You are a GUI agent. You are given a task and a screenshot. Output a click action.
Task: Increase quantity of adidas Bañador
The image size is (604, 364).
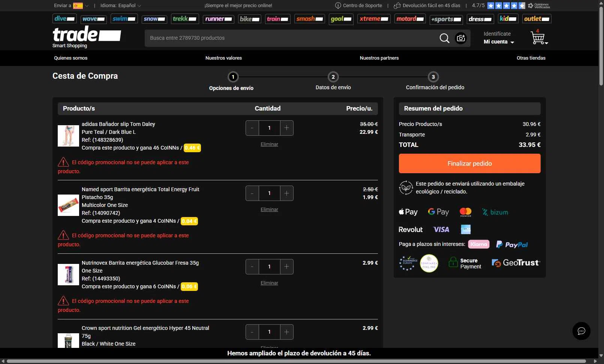(286, 128)
